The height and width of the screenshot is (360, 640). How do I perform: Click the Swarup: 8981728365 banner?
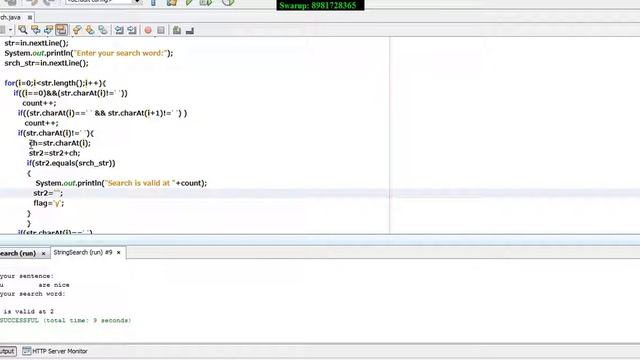point(320,5)
